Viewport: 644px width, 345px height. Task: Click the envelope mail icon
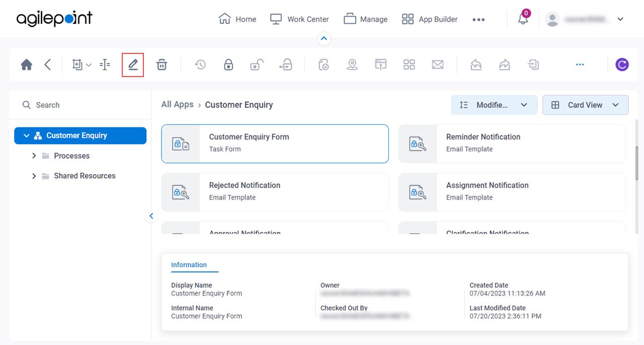pos(438,64)
